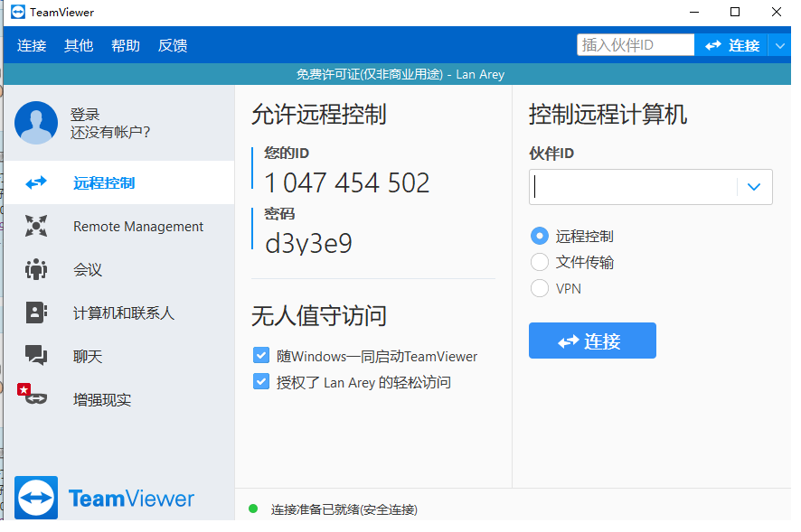Screen dimensions: 801x532
Task: Choose the VPN radio option
Action: [x=540, y=288]
